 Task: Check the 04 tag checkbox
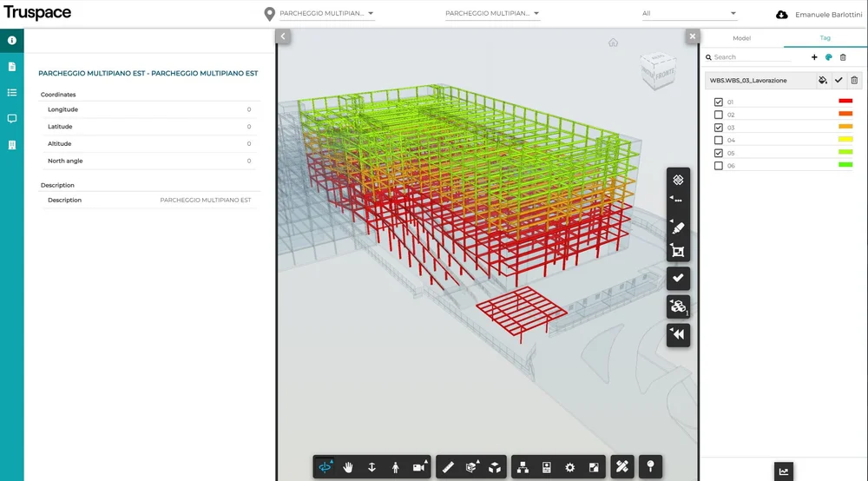pyautogui.click(x=719, y=140)
